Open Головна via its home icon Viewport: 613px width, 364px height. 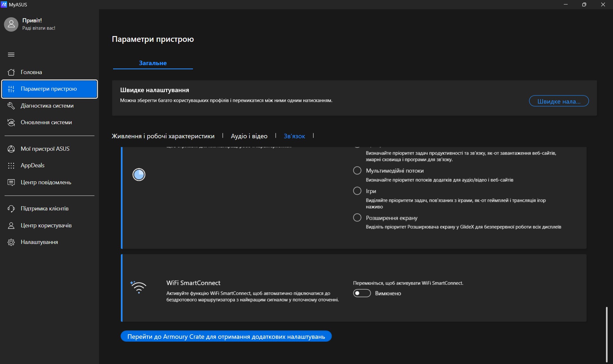pyautogui.click(x=11, y=72)
